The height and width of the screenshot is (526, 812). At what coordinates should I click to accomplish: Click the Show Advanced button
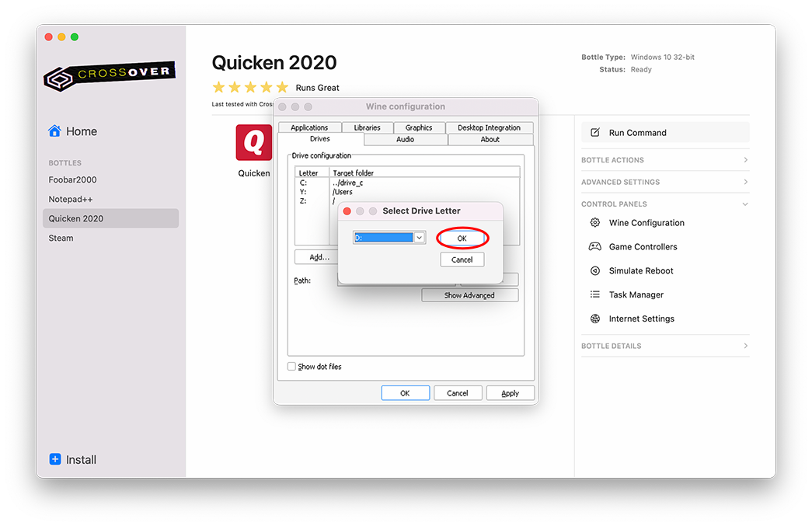click(x=469, y=295)
